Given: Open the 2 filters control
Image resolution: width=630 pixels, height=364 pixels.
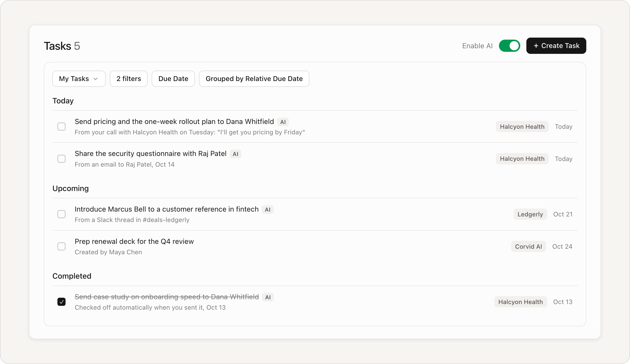Looking at the screenshot, I should (129, 79).
